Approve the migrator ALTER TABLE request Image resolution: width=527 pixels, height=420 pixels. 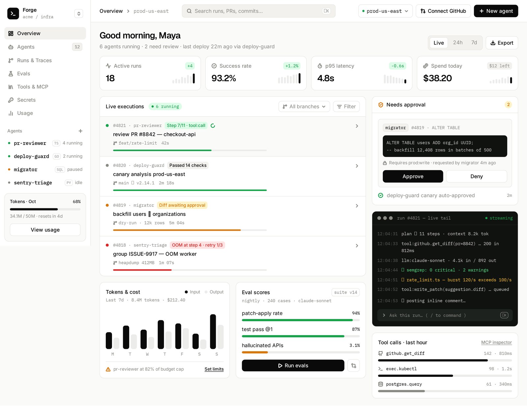pyautogui.click(x=413, y=176)
